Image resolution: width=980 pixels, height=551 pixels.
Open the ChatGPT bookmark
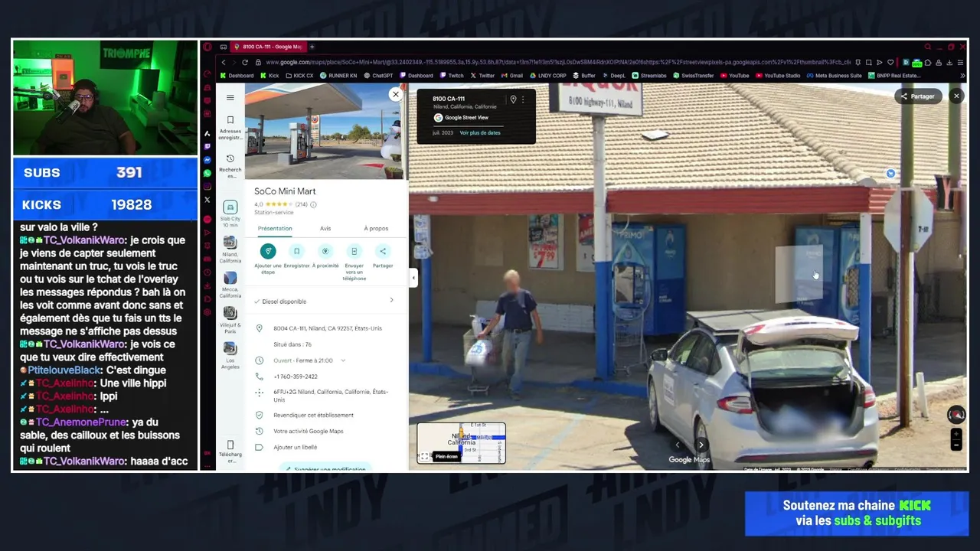[x=378, y=76]
